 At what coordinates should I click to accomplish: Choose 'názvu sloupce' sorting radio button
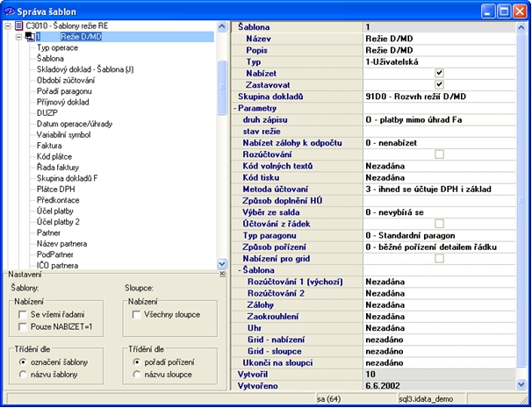pos(138,375)
